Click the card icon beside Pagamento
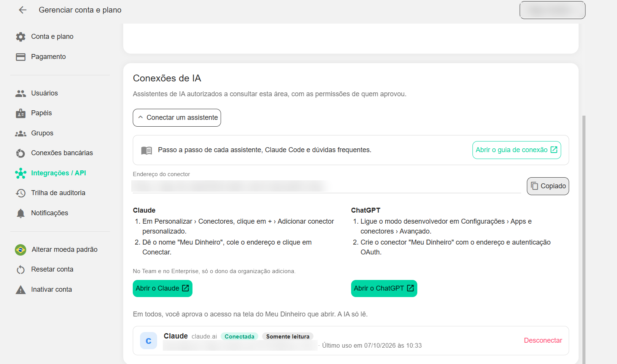This screenshot has height=364, width=617. click(21, 57)
